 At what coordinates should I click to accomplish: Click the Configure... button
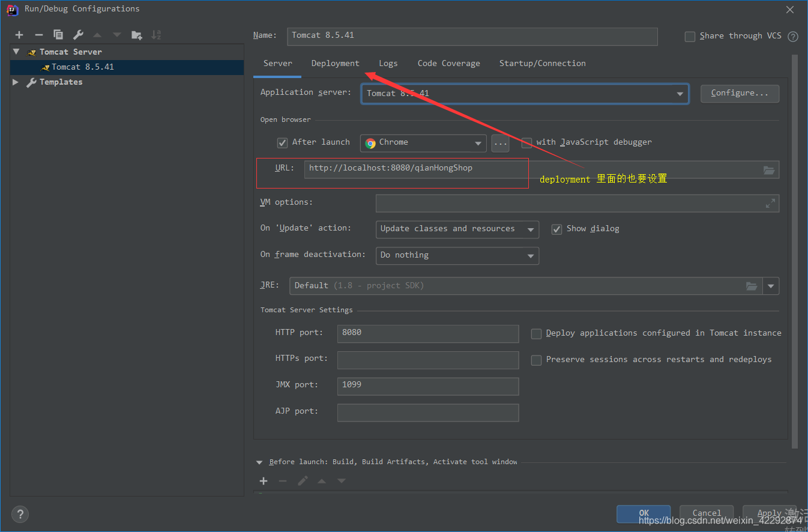pyautogui.click(x=740, y=93)
